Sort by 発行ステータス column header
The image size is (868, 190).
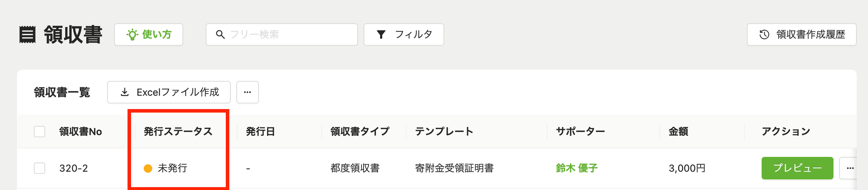178,132
